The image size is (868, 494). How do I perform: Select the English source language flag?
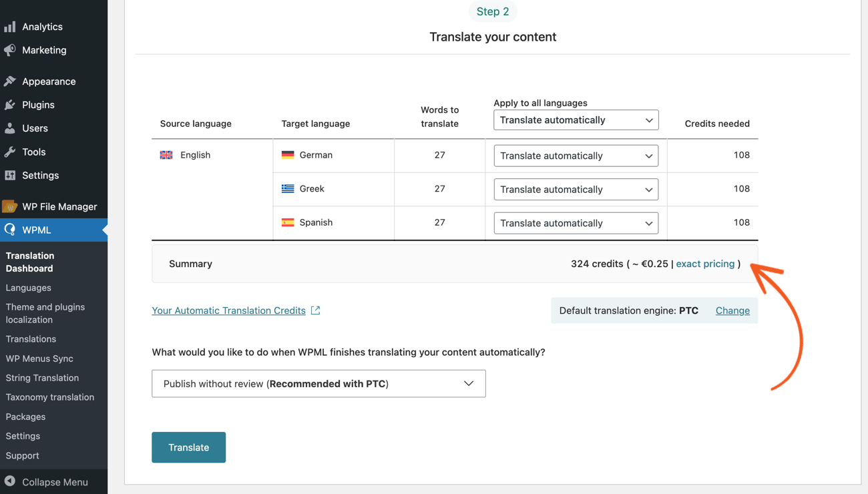(x=166, y=154)
